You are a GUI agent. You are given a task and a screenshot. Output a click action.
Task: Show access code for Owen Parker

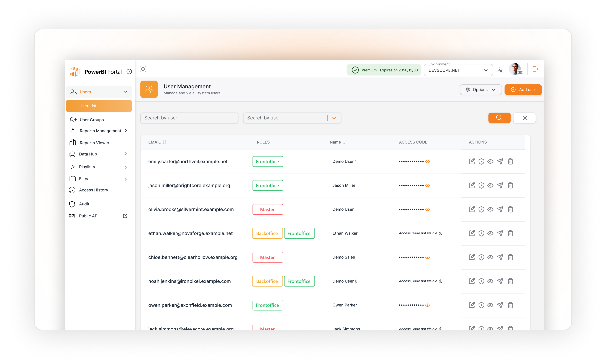click(428, 305)
